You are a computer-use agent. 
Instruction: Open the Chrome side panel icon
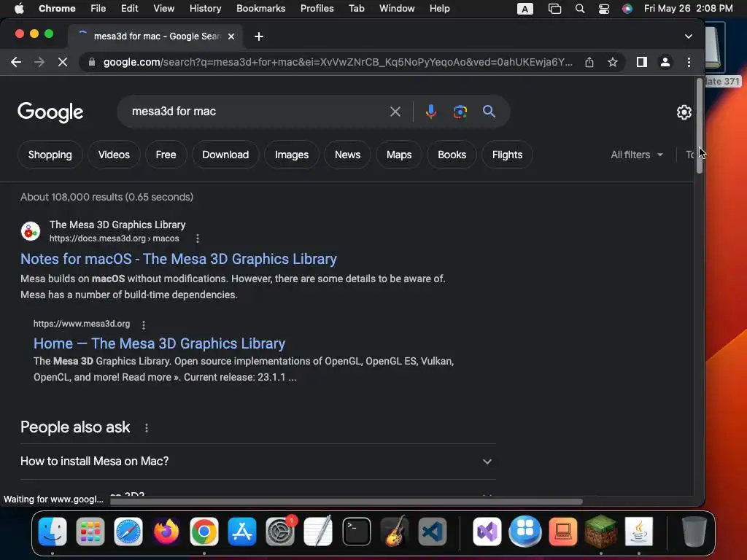pyautogui.click(x=642, y=62)
